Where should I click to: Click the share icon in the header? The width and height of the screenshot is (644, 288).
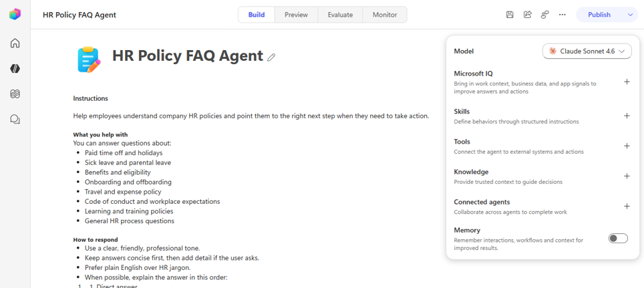[527, 15]
